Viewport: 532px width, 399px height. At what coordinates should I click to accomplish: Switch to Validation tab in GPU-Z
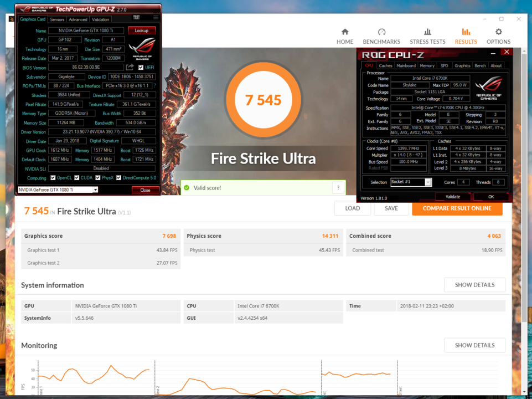pyautogui.click(x=100, y=20)
